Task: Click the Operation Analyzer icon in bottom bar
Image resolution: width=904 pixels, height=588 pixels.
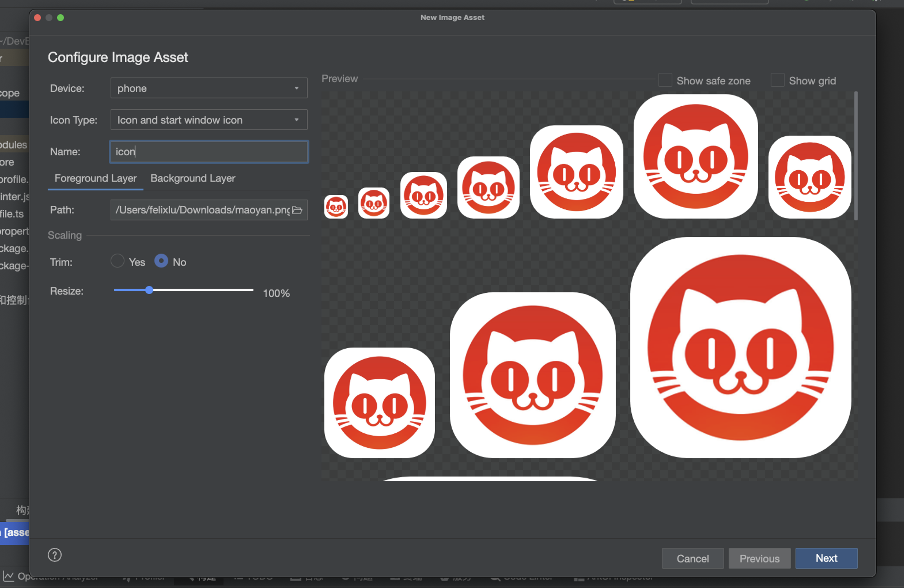Action: 9,577
